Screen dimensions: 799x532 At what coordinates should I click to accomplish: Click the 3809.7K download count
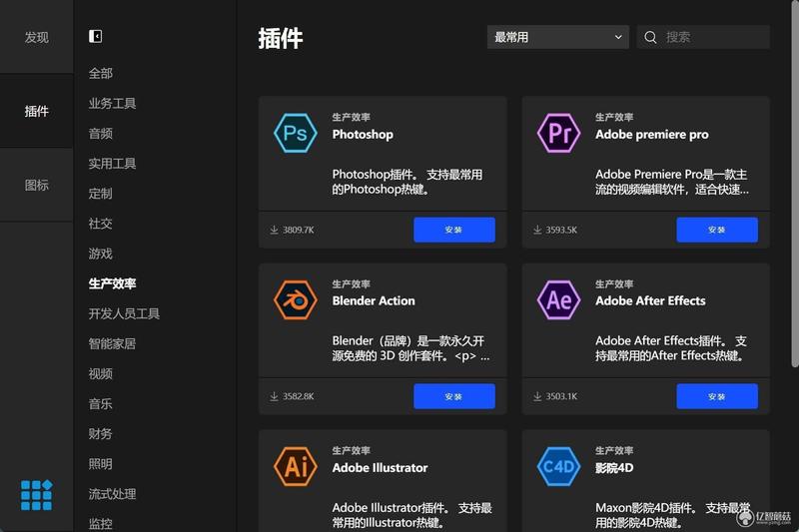tap(299, 230)
